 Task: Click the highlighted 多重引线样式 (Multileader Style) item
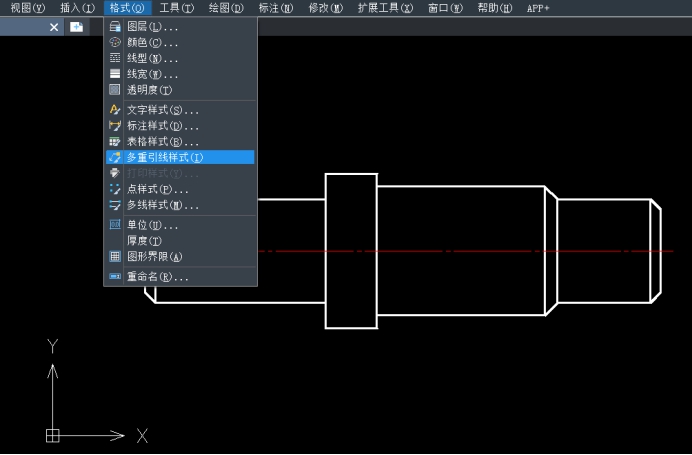click(165, 158)
